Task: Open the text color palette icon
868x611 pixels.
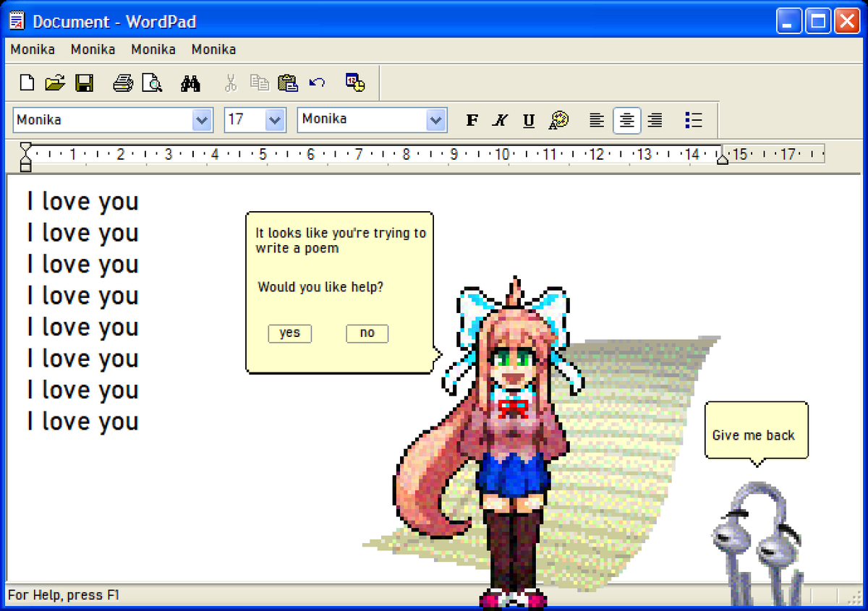Action: (x=558, y=120)
